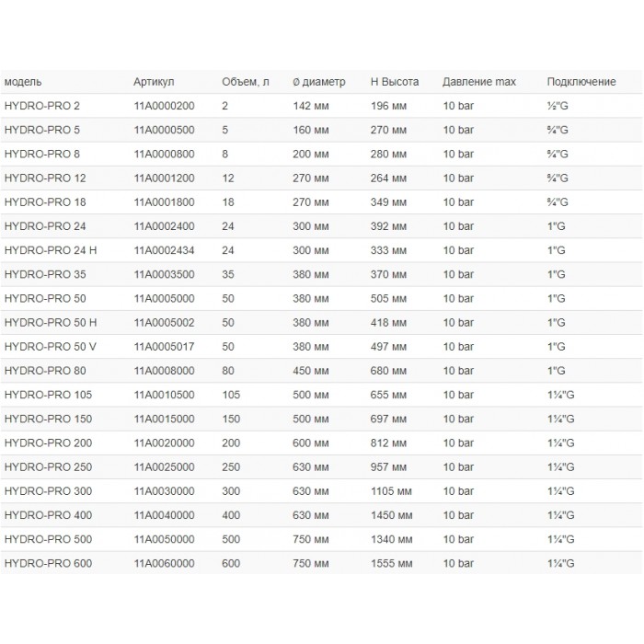Click the height value '196 мм'

click(x=388, y=106)
